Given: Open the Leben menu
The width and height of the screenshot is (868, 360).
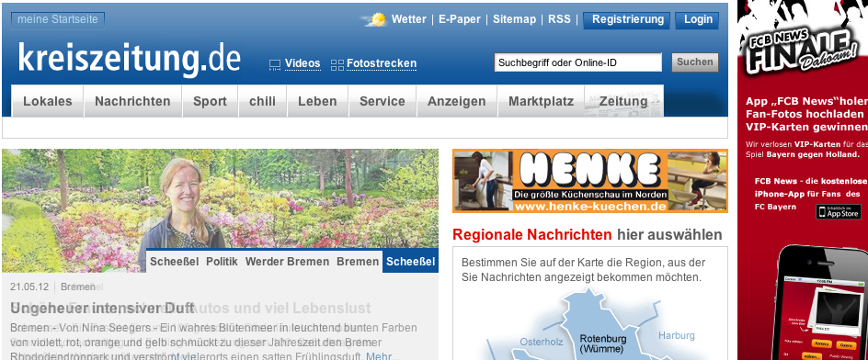Looking at the screenshot, I should [317, 101].
